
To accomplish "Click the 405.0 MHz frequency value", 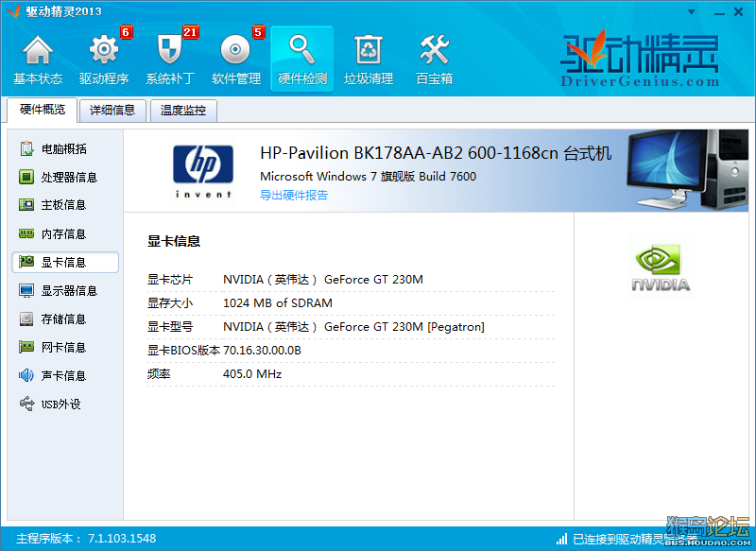I will 252,374.
